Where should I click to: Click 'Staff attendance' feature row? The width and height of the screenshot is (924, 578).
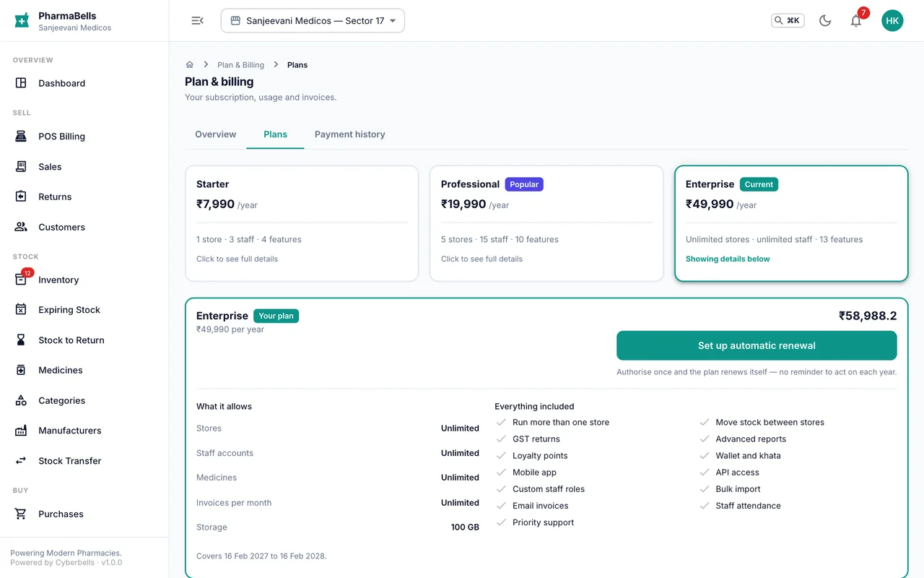740,506
